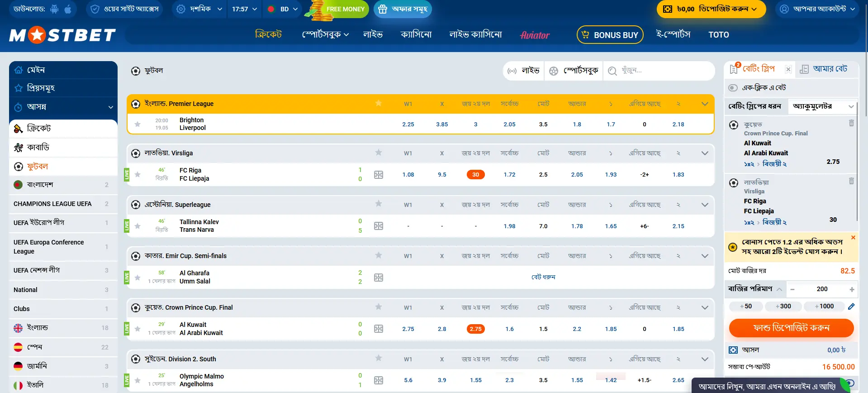Click the orange deposit funds button
The height and width of the screenshot is (393, 868).
coord(791,328)
